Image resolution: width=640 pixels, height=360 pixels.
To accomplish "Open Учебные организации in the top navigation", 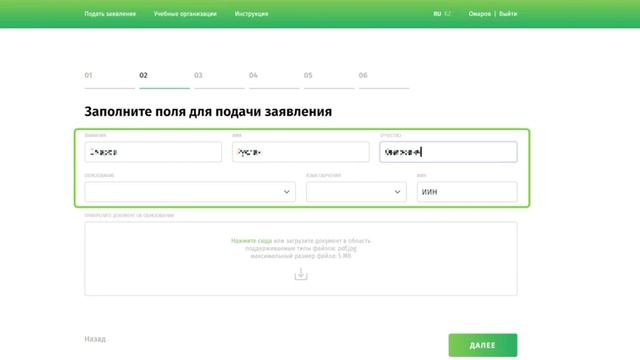I will (x=185, y=14).
